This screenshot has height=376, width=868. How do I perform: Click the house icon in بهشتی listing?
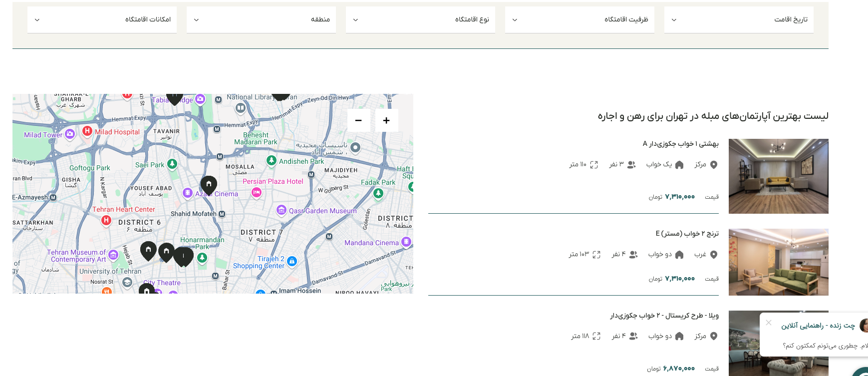tap(679, 165)
